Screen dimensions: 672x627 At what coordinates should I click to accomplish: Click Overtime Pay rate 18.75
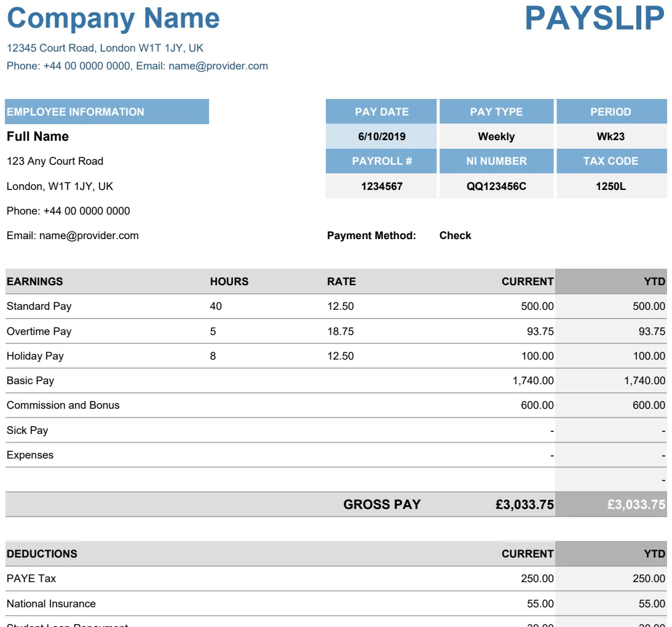tap(341, 331)
